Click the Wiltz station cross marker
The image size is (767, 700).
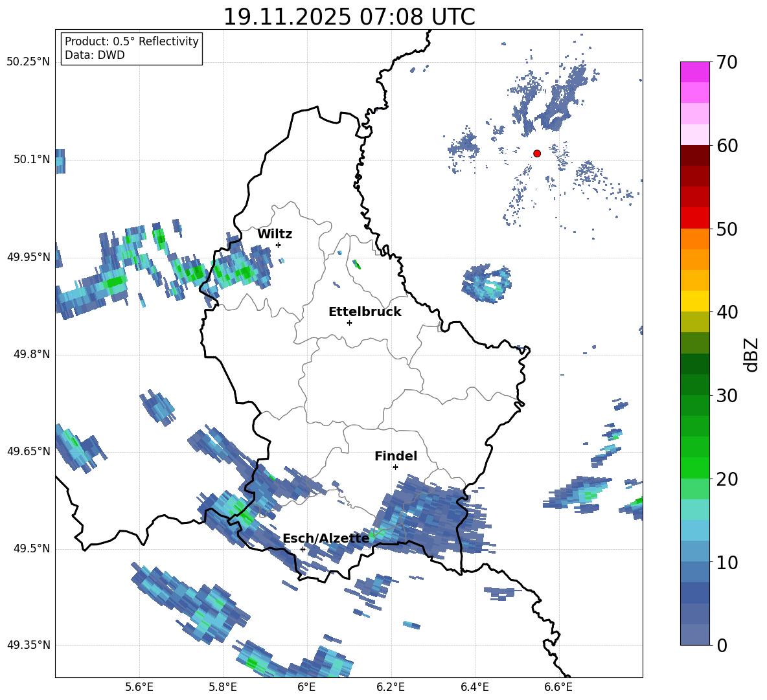click(278, 245)
